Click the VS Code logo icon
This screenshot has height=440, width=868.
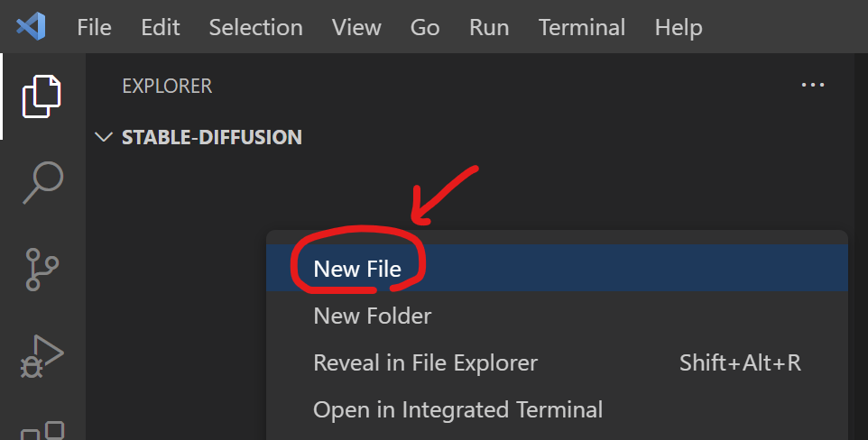pos(32,27)
